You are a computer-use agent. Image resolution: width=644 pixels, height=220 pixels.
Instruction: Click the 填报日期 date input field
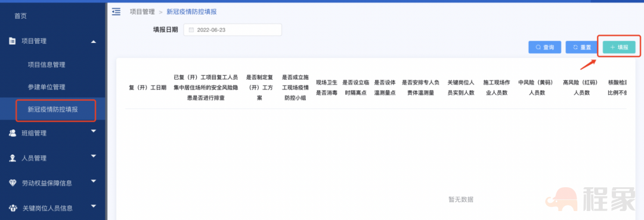(233, 30)
